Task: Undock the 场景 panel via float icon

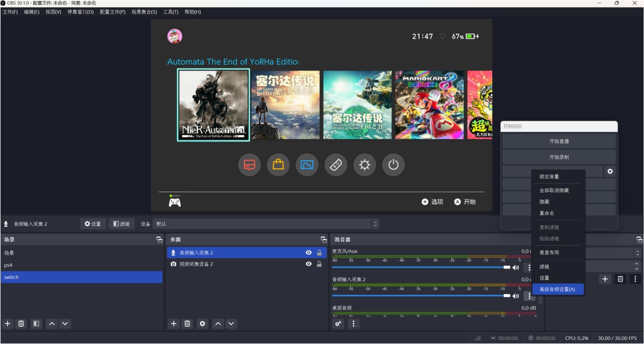Action: [159, 240]
